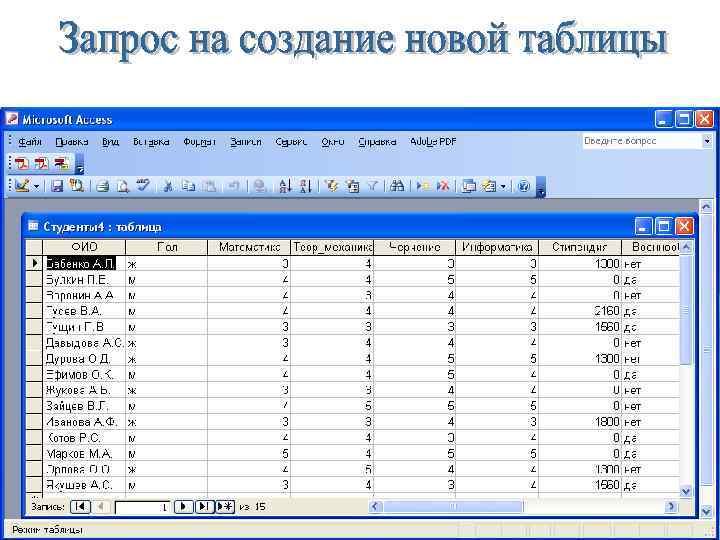Click the Save diskette icon

pos(57,186)
